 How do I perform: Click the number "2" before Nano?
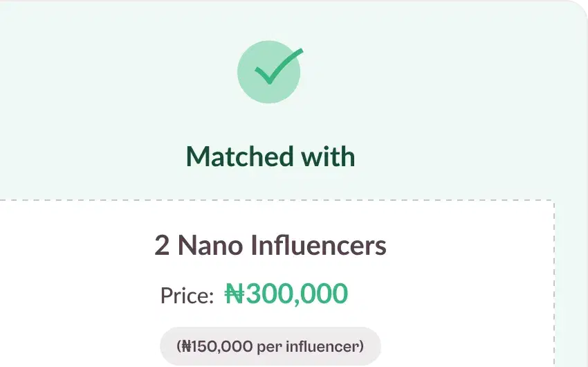click(x=162, y=245)
